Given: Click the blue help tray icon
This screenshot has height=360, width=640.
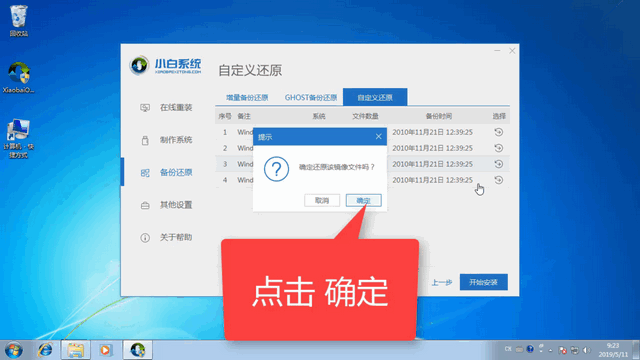Looking at the screenshot, I should [x=530, y=349].
